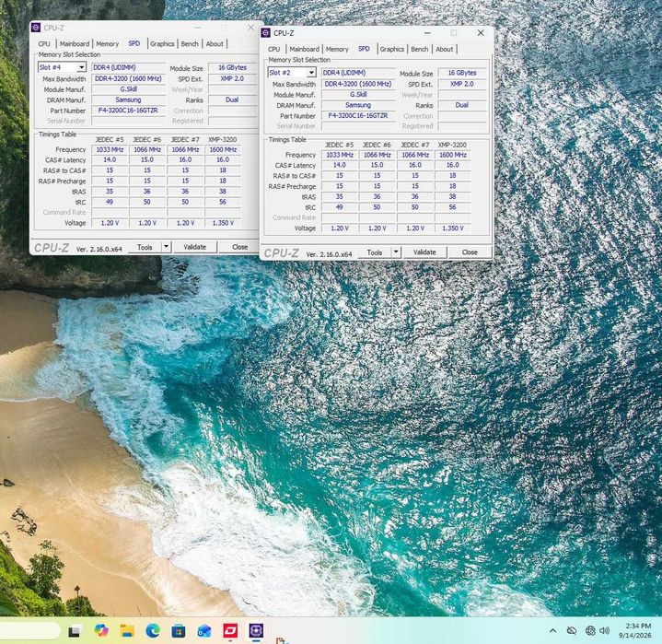Click Part Number F4-3200C16-16GTZR in right window
The image size is (662, 644).
[358, 116]
